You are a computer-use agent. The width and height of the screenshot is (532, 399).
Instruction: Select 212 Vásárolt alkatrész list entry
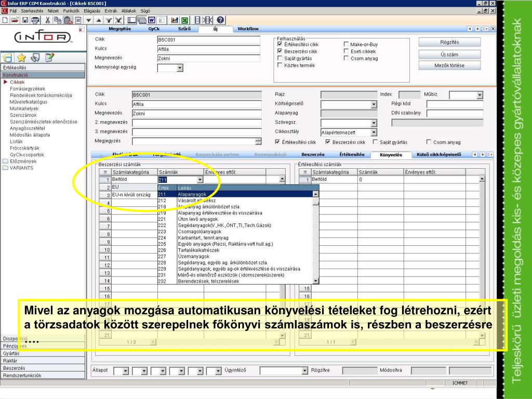235,201
